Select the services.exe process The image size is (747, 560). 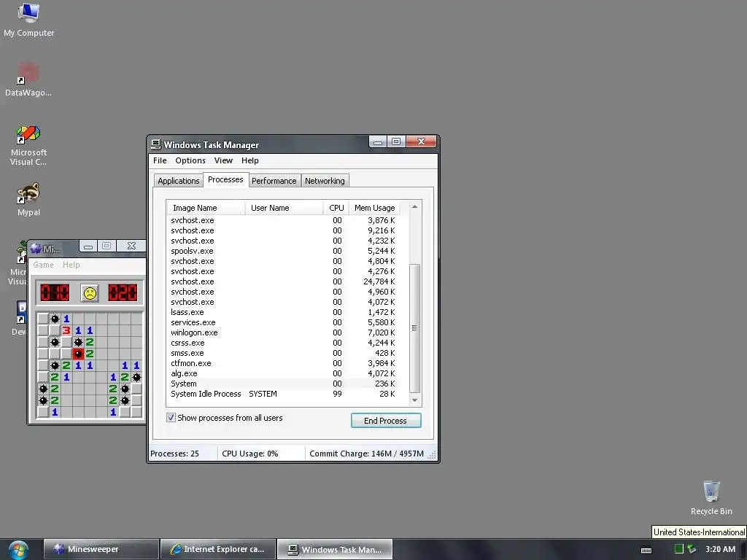pyautogui.click(x=283, y=322)
